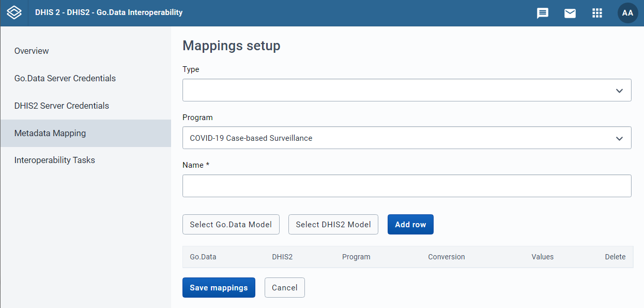The width and height of the screenshot is (644, 308).
Task: Click the Select Go.Data Model button
Action: pos(231,225)
